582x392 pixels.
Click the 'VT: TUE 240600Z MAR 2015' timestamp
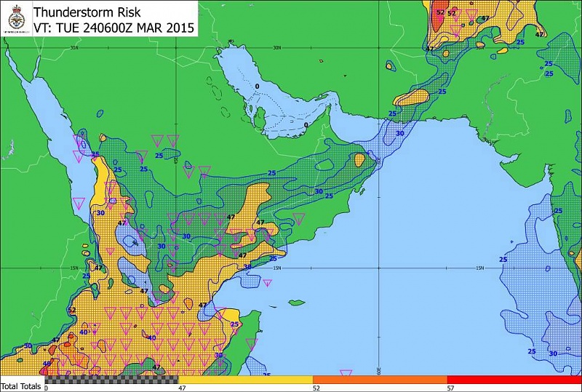click(114, 28)
